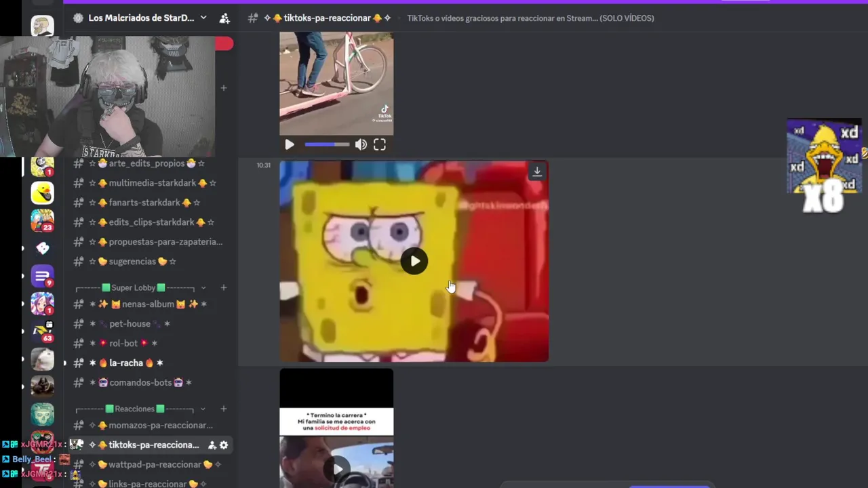
Task: Open the white dice server icon
Action: point(42,249)
